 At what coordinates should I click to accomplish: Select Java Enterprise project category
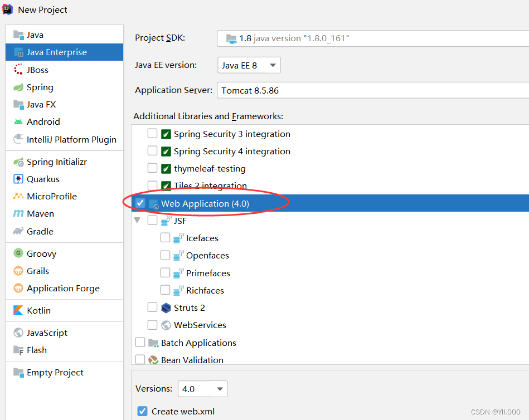pos(57,52)
